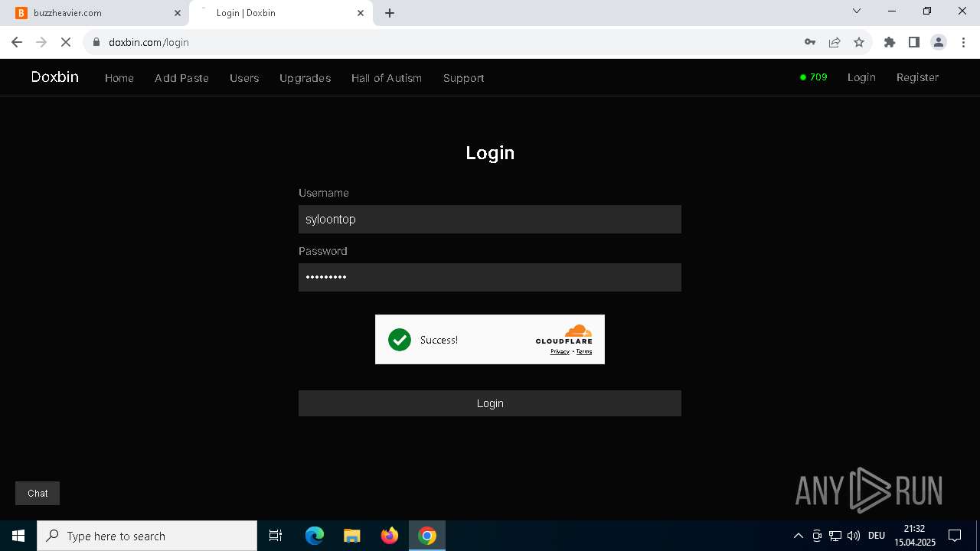The height and width of the screenshot is (551, 980).
Task: Switch DEU keyboard language
Action: [x=877, y=536]
